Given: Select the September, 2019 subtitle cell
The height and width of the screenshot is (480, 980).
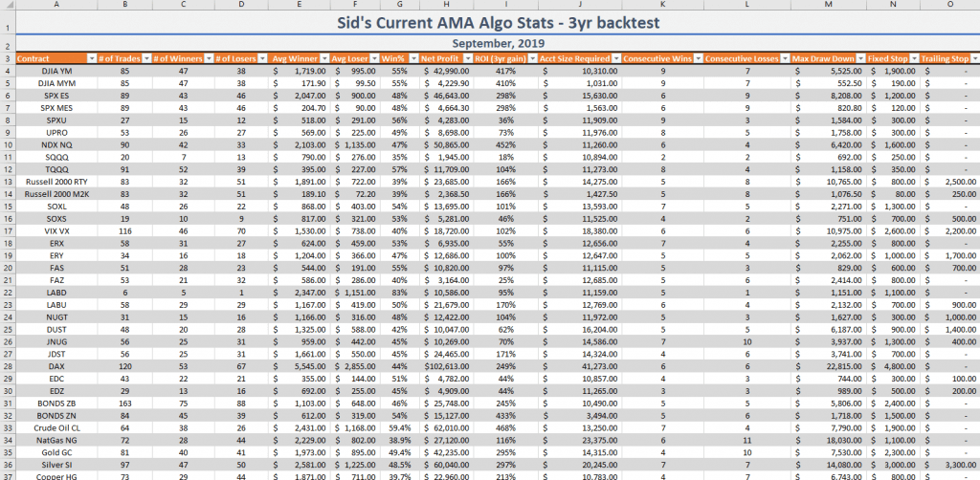Looking at the screenshot, I should click(498, 44).
